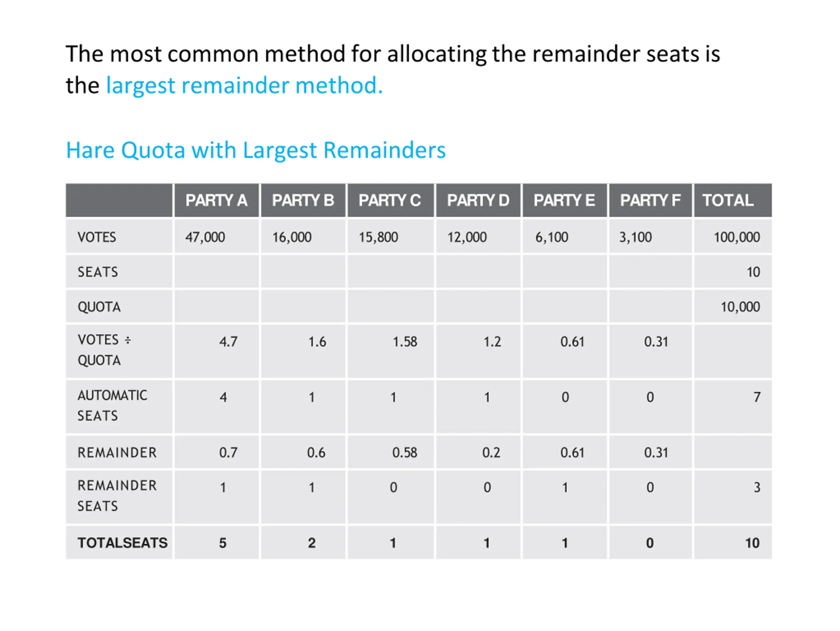Click the TOTAL column header
This screenshot has height=631, width=840.
(733, 201)
